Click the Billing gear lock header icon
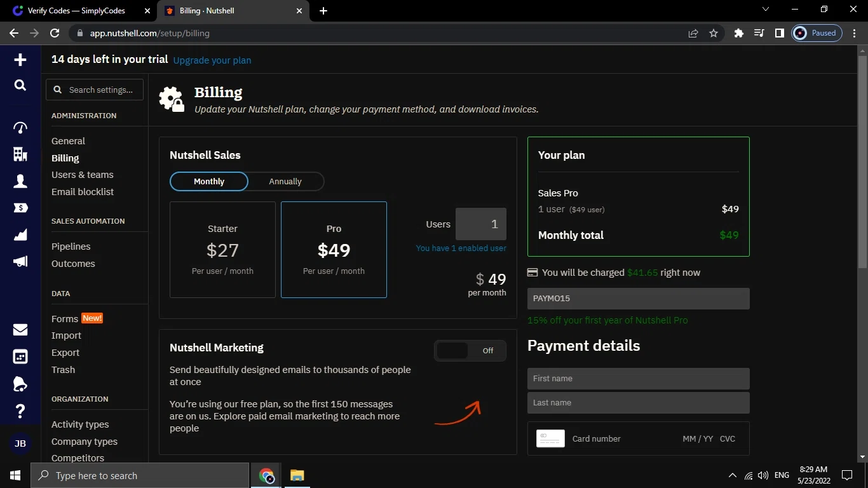868x488 pixels. tap(172, 100)
